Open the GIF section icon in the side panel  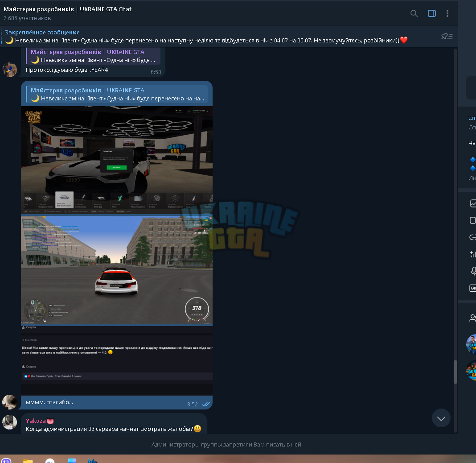(x=473, y=288)
